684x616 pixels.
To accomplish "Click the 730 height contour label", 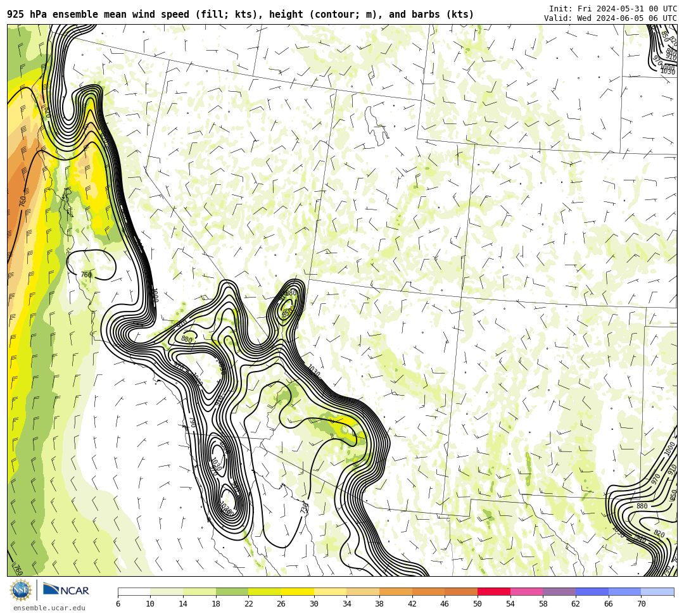I will click(x=305, y=508).
